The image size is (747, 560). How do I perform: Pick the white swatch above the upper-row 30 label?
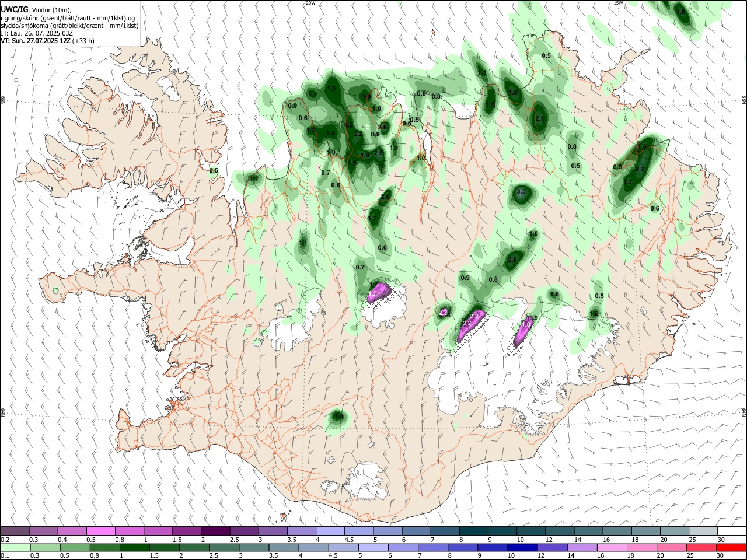(732, 531)
